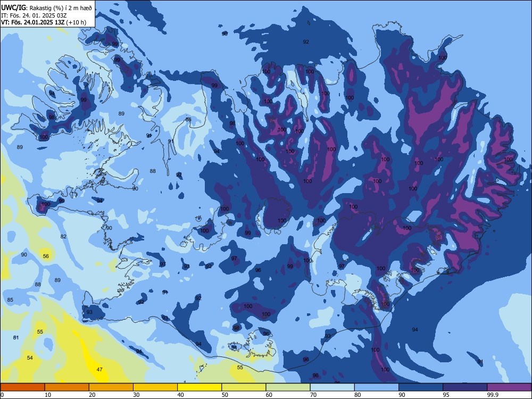Click the '56' humidity value on the map
Viewport: 532px width, 399px height.
point(46,256)
